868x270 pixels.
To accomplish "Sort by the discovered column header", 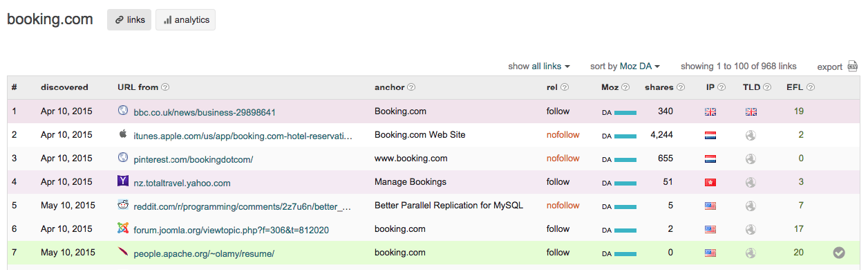I will pyautogui.click(x=64, y=87).
